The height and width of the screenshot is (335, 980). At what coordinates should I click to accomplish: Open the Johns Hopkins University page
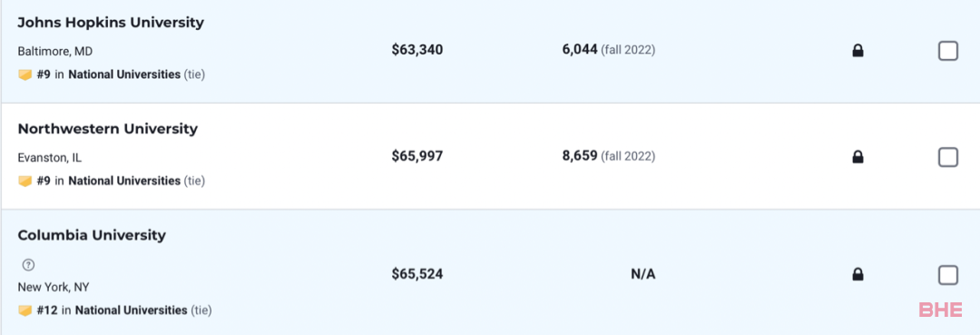[111, 23]
